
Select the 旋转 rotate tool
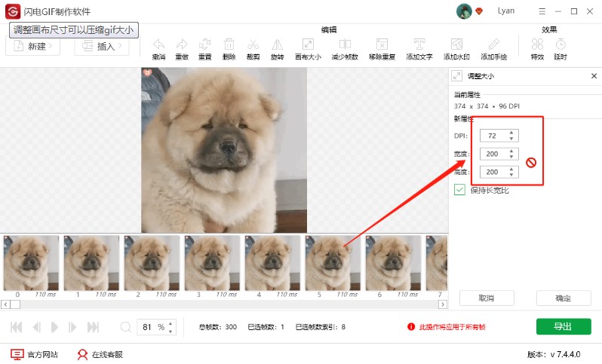coord(277,44)
